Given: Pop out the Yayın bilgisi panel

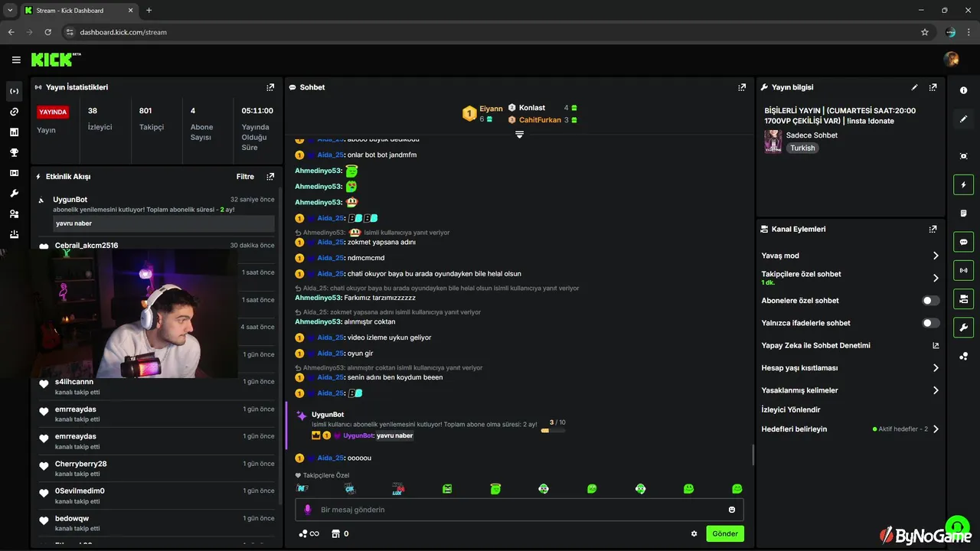Looking at the screenshot, I should (933, 88).
